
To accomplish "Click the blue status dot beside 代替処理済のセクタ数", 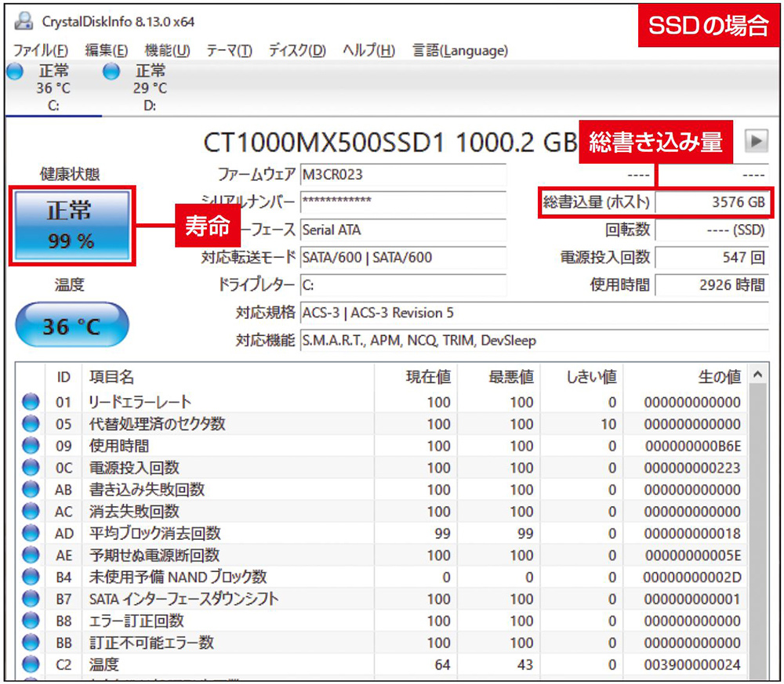I will point(30,423).
